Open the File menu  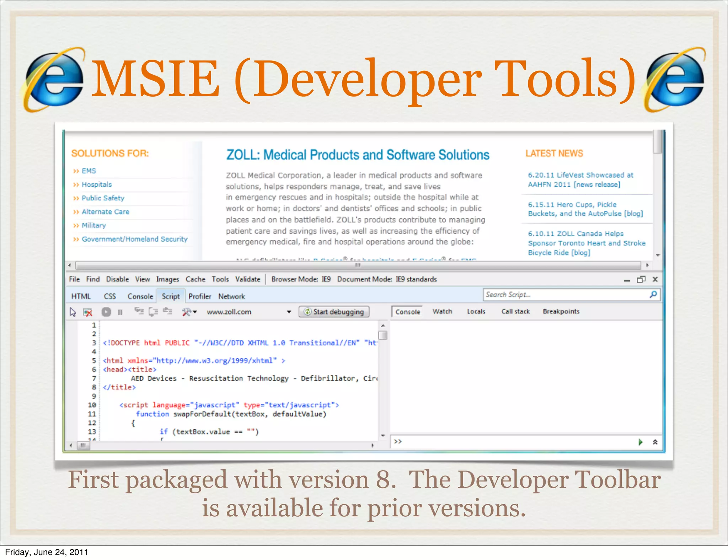click(x=74, y=279)
